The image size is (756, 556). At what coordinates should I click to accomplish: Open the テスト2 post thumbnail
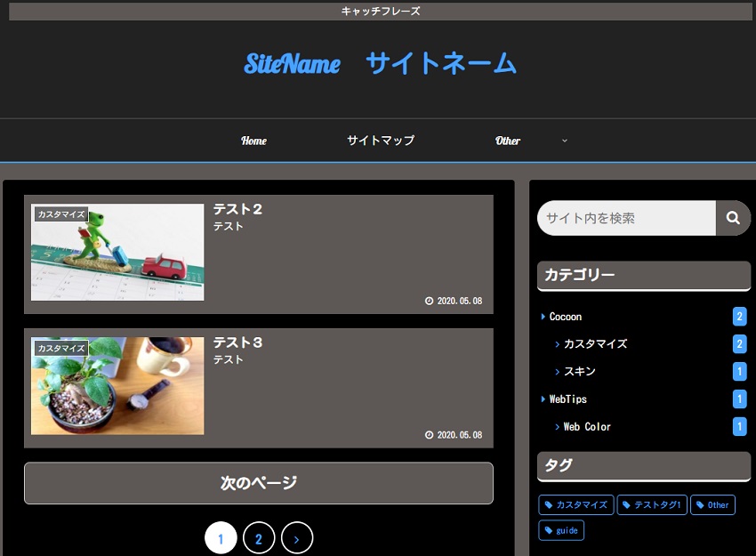coord(117,252)
